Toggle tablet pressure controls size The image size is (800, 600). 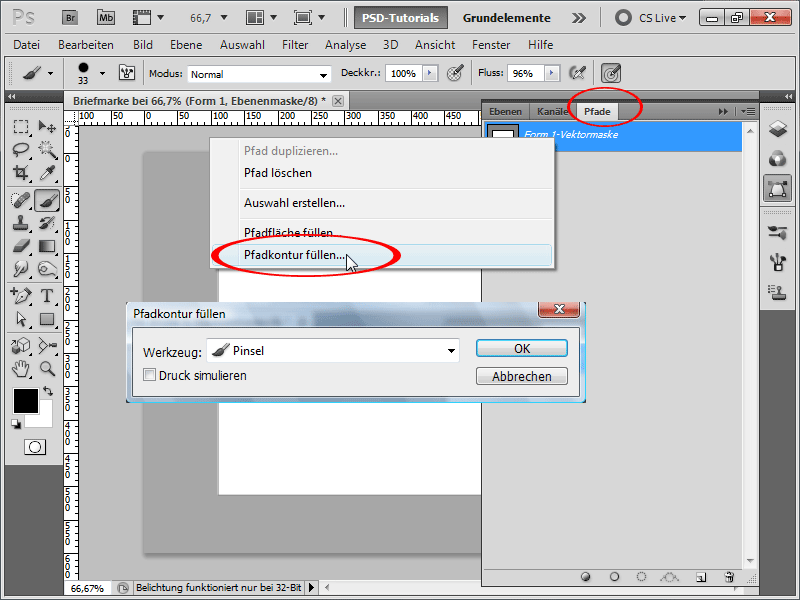click(611, 73)
